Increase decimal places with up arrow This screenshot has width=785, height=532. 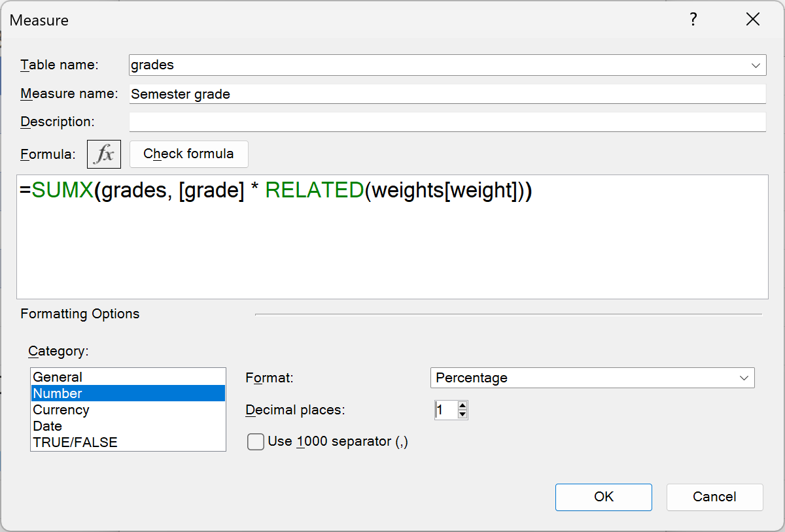(x=462, y=406)
